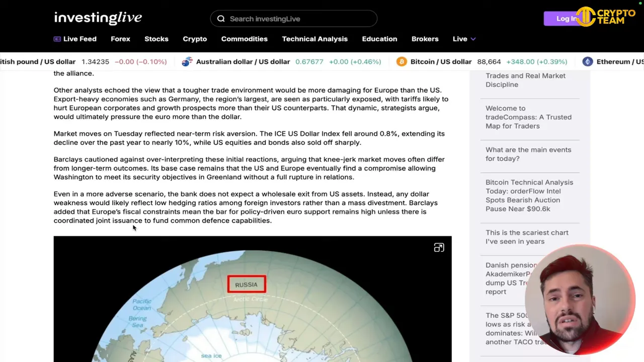644x362 pixels.
Task: Click the Log In button
Action: pos(566,19)
